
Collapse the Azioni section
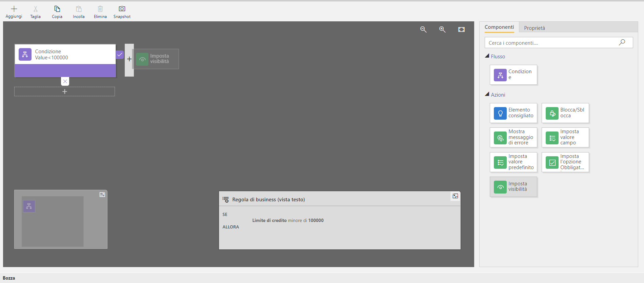[x=487, y=94]
